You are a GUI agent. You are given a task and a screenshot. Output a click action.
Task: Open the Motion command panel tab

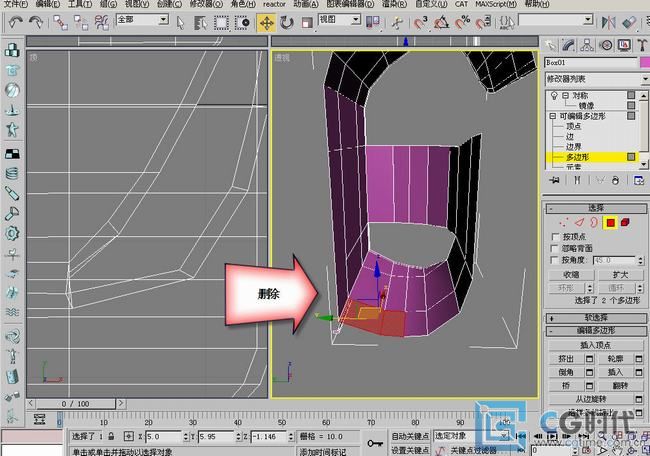[606, 45]
